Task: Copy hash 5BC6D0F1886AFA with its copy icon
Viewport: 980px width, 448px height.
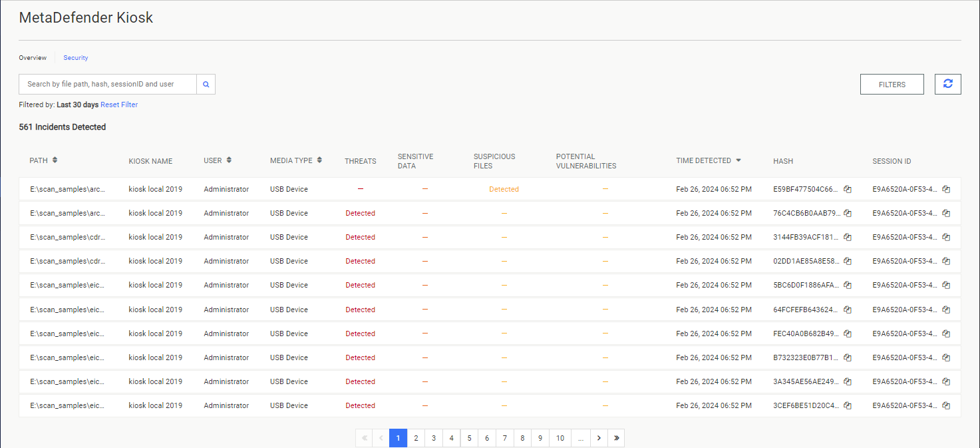Action: point(848,285)
